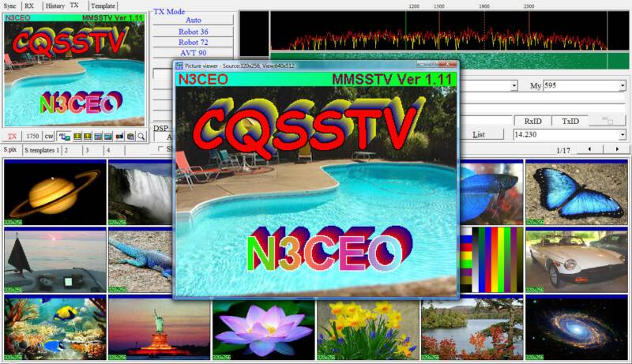Select Robot 36 TX mode
Viewport: 632px width, 364px height.
(x=193, y=32)
